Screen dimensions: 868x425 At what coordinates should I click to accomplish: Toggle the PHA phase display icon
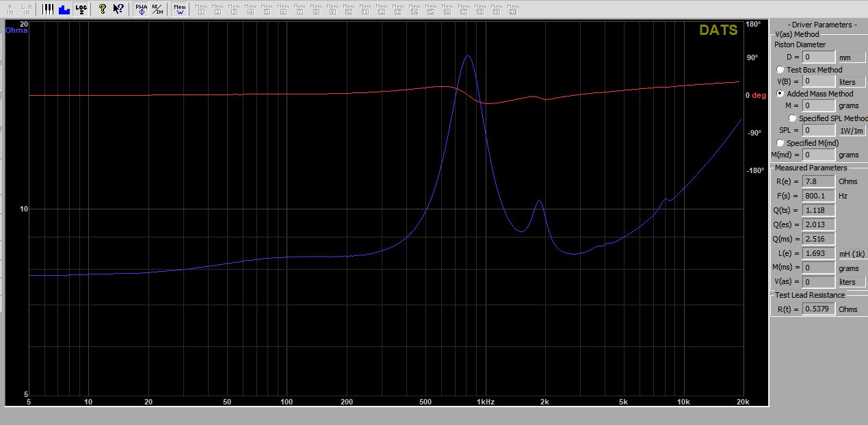[x=141, y=9]
